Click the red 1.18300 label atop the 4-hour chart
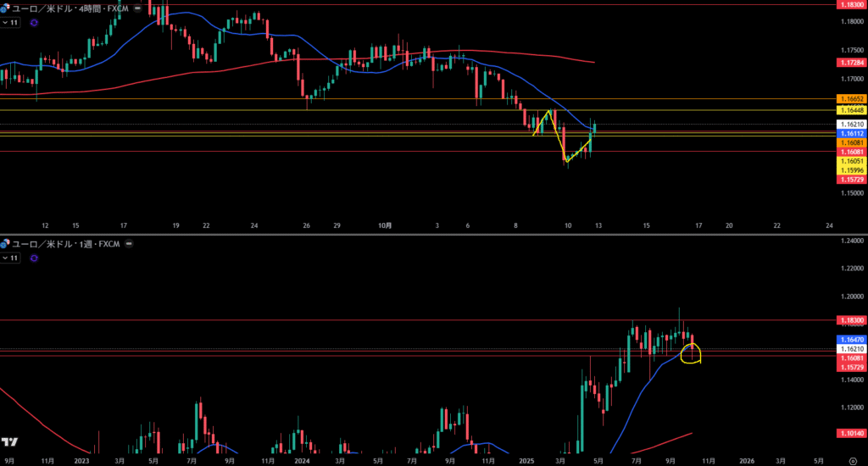Viewport: 868px width, 466px height. pyautogui.click(x=851, y=4)
